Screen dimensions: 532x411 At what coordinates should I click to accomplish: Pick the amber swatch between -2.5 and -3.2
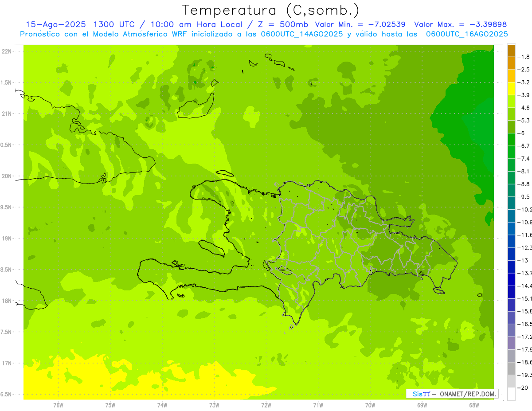(x=511, y=76)
